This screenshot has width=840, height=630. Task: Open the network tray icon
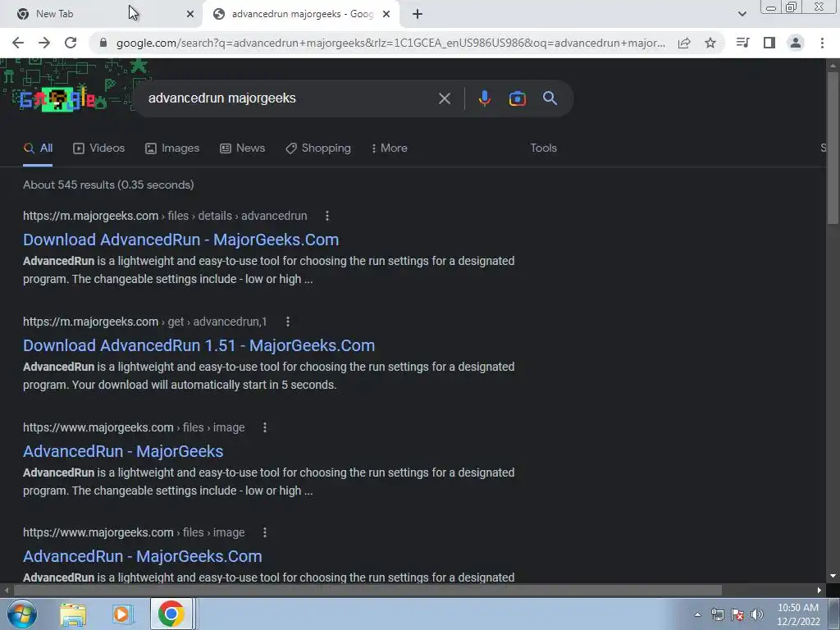717,614
